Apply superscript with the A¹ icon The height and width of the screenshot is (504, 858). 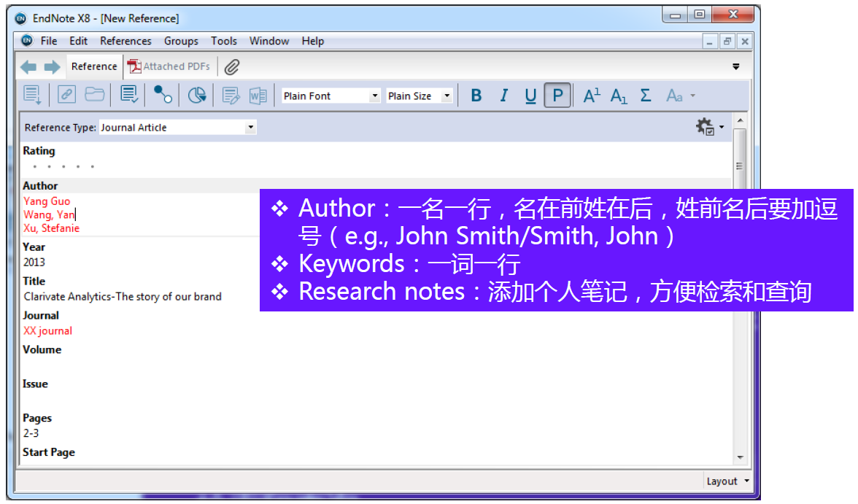592,96
